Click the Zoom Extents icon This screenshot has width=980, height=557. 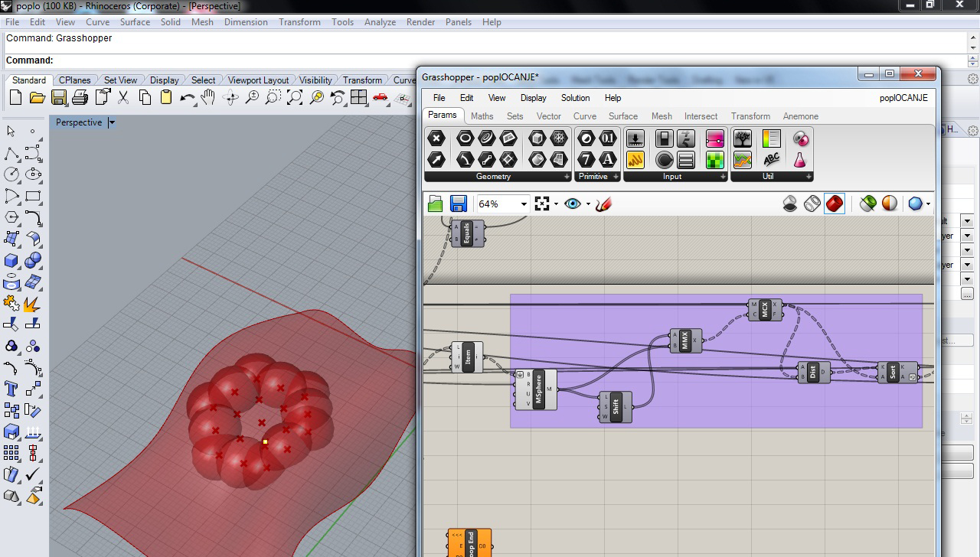pyautogui.click(x=295, y=97)
